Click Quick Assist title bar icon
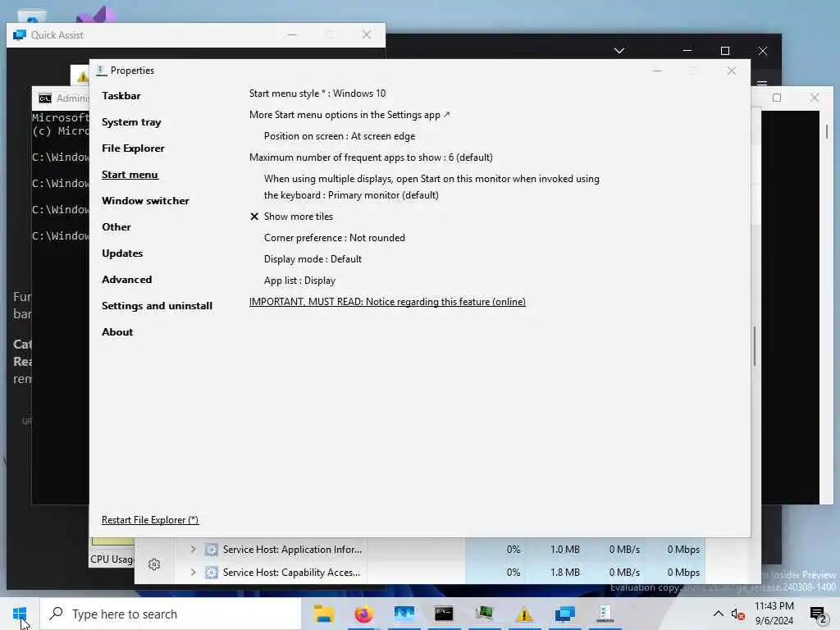 point(20,34)
